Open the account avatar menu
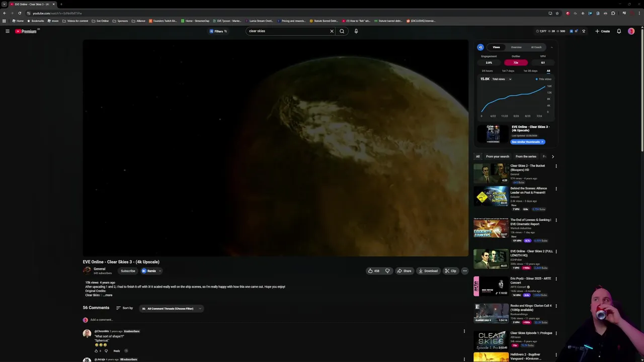Image resolution: width=644 pixels, height=362 pixels. (x=631, y=31)
